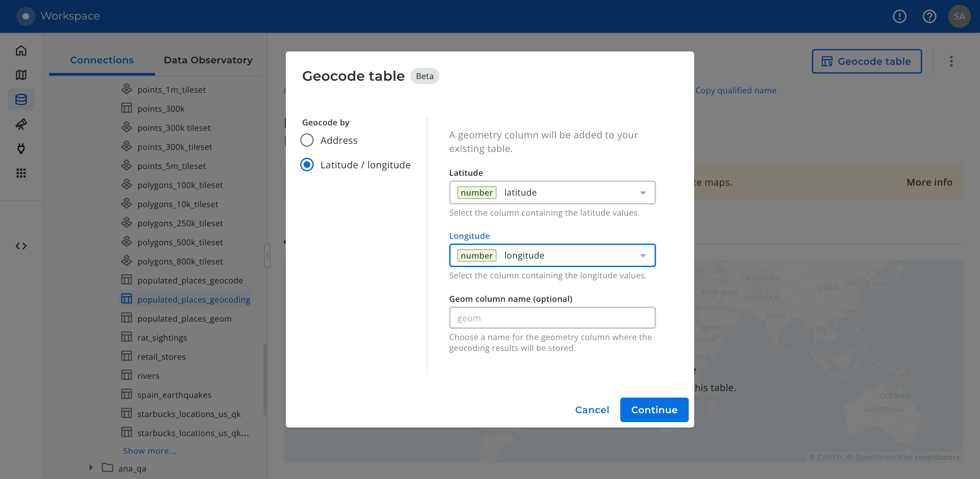Click the help question mark icon
Viewport: 980px width, 479px height.
[x=929, y=16]
